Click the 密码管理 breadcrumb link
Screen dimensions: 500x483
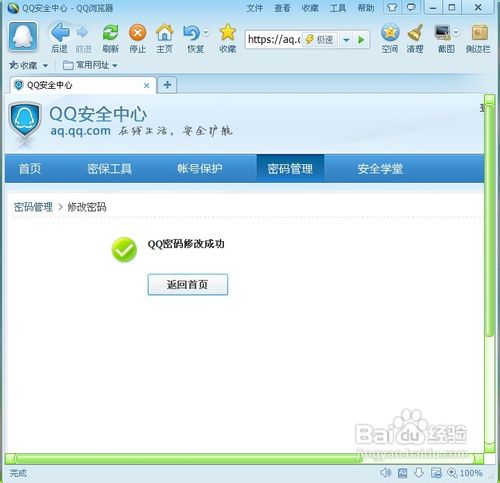point(33,207)
